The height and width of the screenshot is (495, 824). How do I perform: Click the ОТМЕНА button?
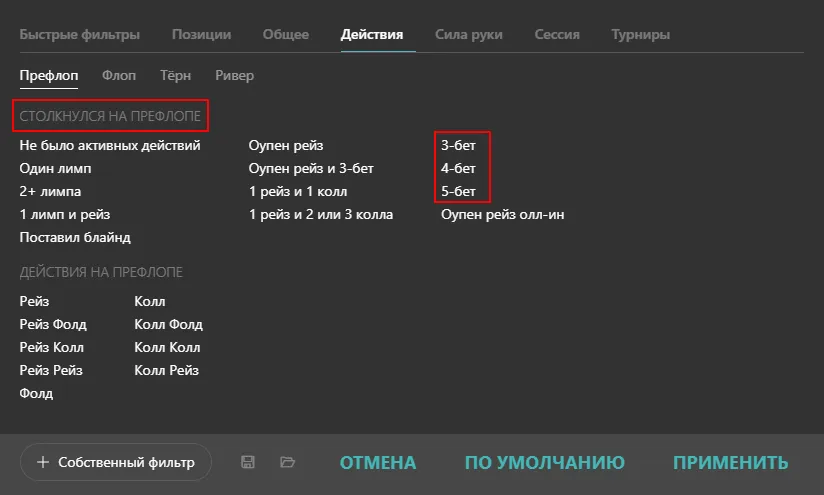[378, 462]
